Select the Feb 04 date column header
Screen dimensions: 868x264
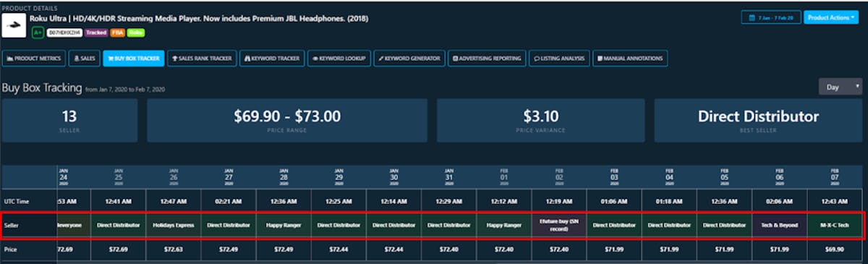(668, 177)
